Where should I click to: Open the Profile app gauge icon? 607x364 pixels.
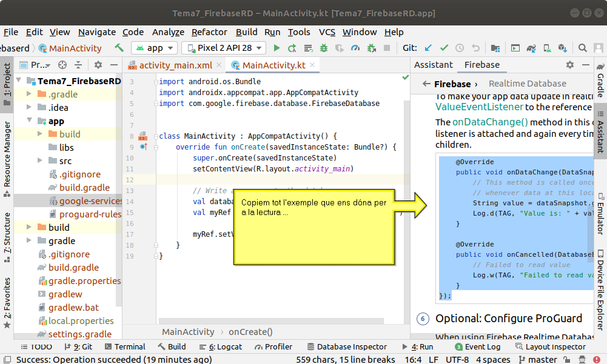click(355, 48)
